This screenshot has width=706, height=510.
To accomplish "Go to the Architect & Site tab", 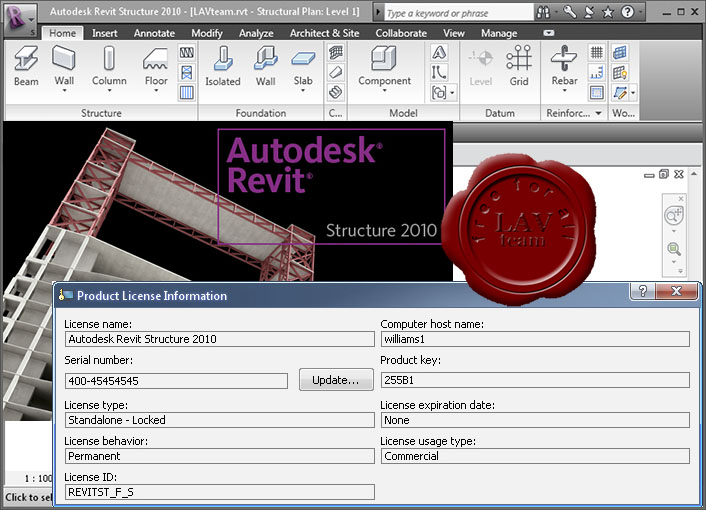I will (324, 33).
